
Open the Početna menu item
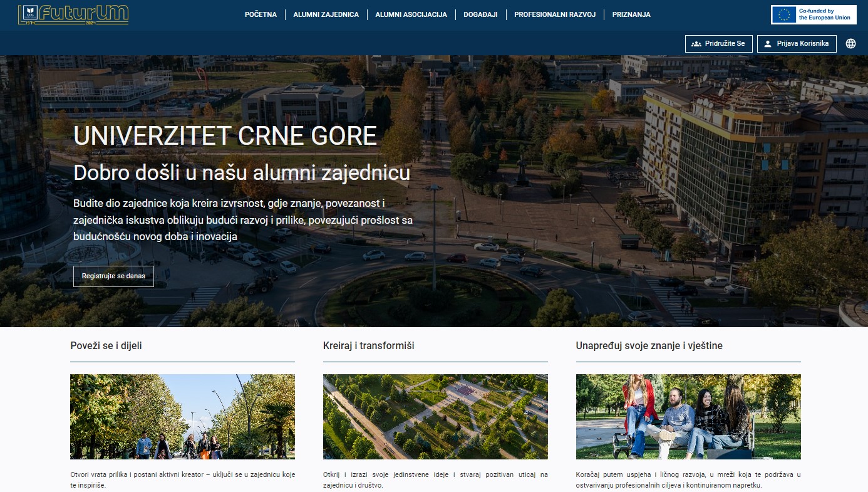pyautogui.click(x=261, y=14)
